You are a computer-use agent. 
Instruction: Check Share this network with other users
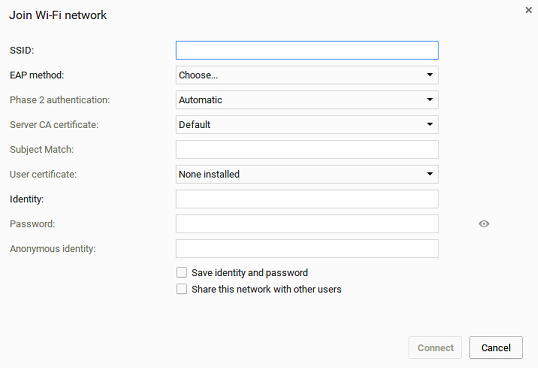pyautogui.click(x=182, y=289)
